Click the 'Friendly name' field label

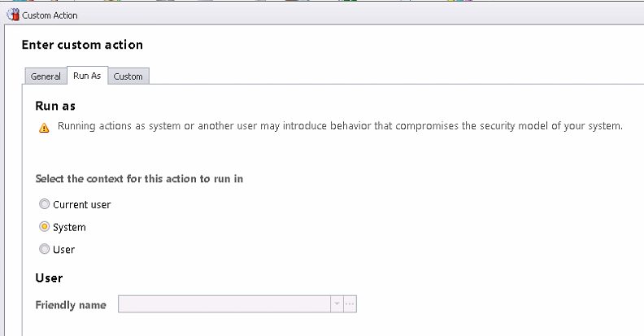click(x=71, y=305)
